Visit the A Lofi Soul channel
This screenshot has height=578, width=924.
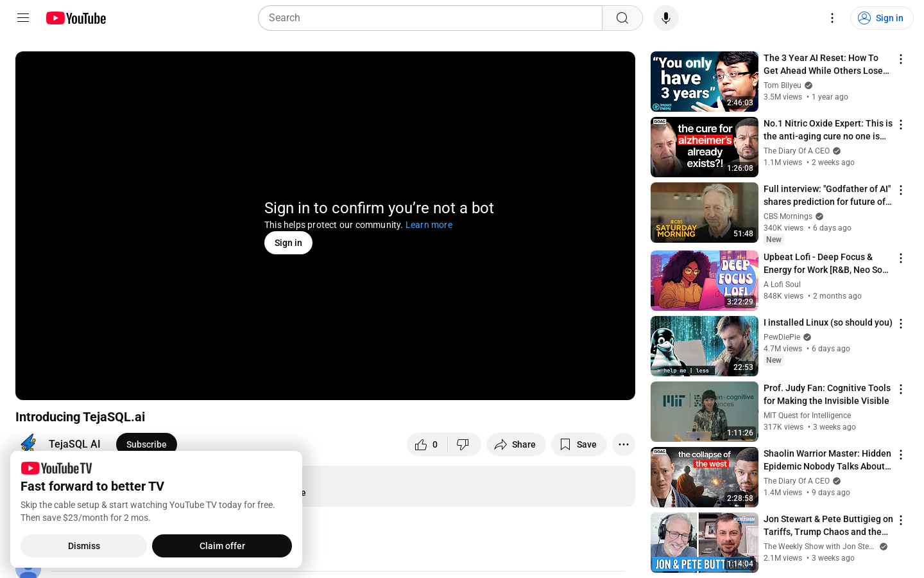coord(782,285)
